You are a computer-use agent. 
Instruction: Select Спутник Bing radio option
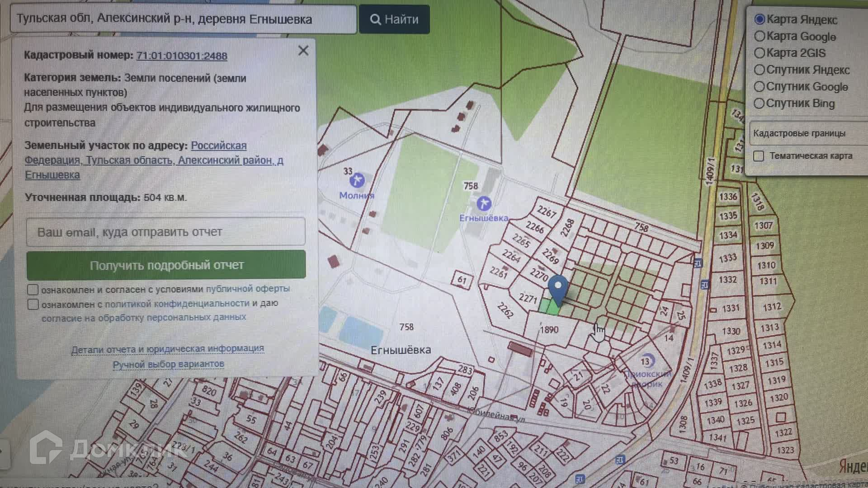[759, 103]
